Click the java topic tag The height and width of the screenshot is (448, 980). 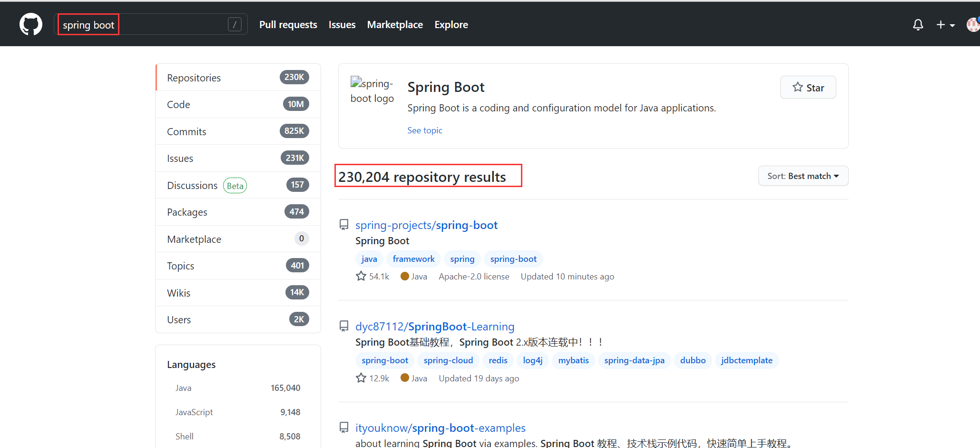[x=369, y=259]
